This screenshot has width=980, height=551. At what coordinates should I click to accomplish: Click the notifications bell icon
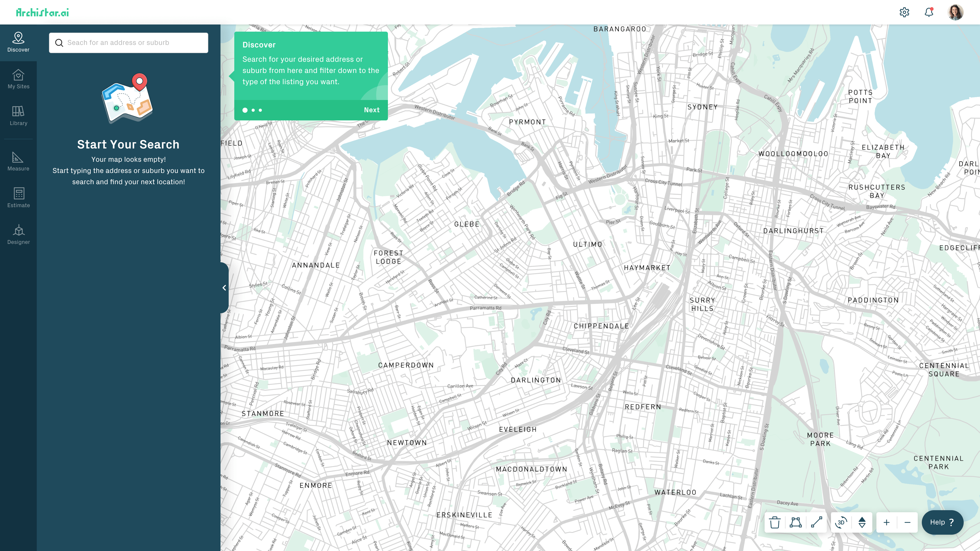click(929, 12)
